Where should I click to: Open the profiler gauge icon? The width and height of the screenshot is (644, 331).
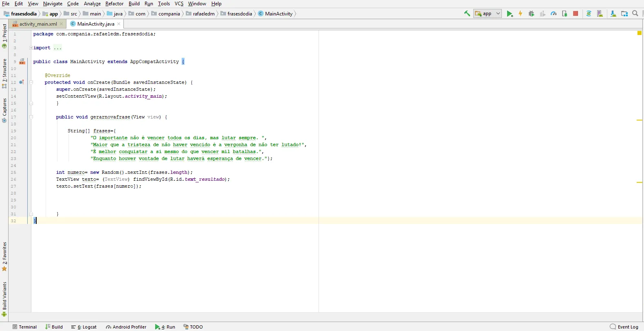[x=553, y=14]
